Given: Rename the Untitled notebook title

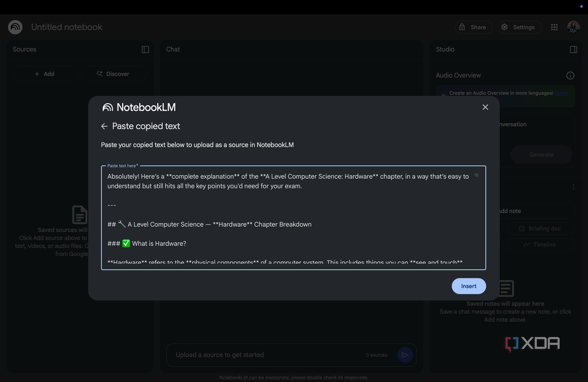Looking at the screenshot, I should click(67, 27).
